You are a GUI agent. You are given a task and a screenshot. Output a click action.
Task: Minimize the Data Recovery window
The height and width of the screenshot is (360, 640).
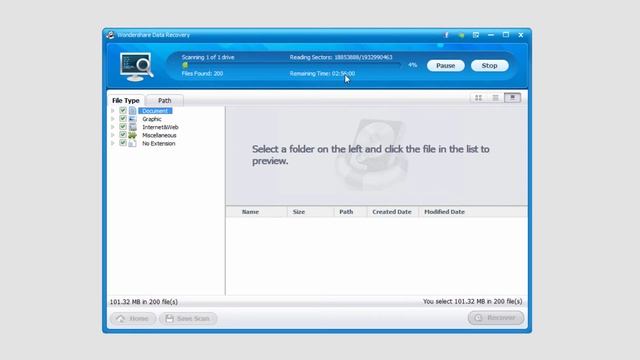click(x=491, y=35)
